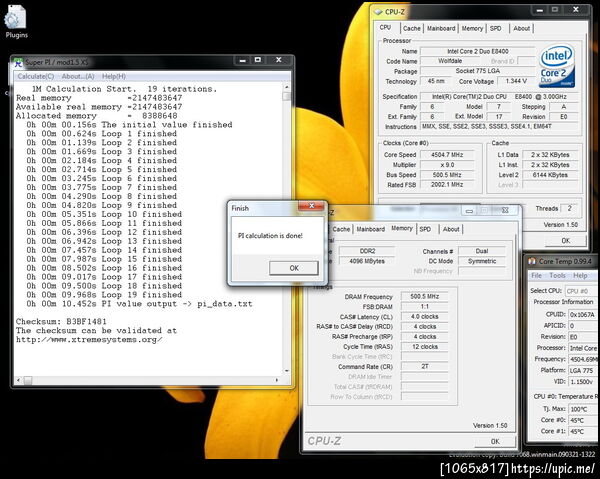Open Tools menu in Core Temp
This screenshot has height=479, width=600.
point(558,275)
